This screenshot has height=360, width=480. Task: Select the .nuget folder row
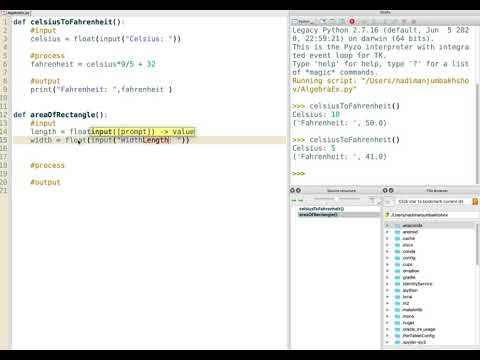click(x=429, y=323)
